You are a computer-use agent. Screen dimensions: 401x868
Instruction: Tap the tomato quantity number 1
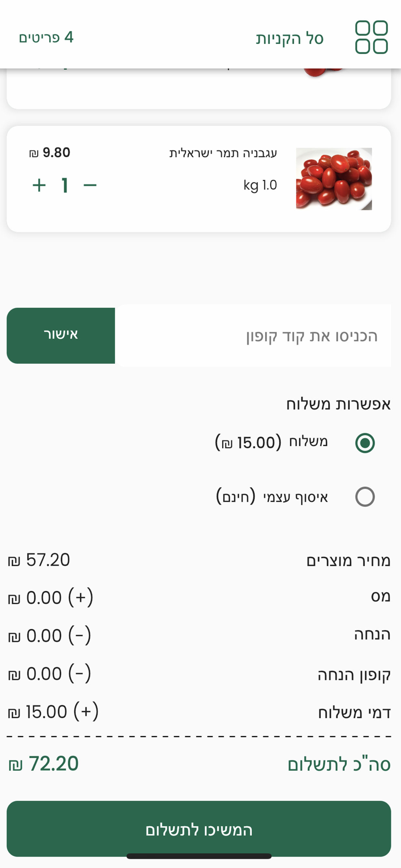[65, 185]
